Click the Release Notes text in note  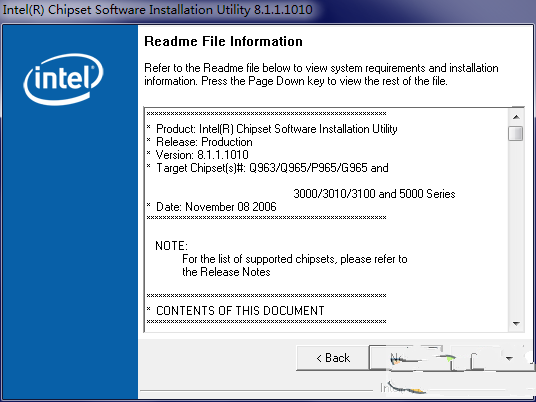[x=235, y=272]
